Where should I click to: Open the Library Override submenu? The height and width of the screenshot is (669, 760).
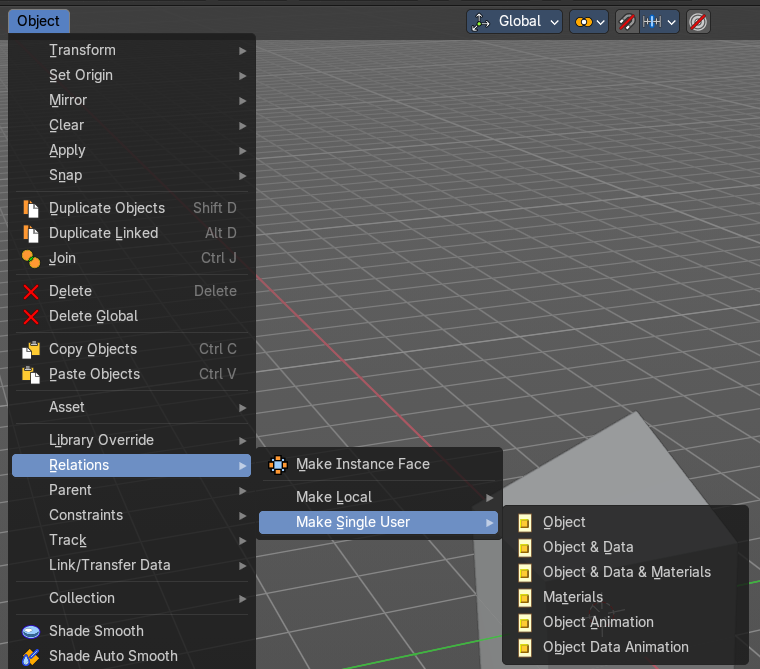pos(131,440)
